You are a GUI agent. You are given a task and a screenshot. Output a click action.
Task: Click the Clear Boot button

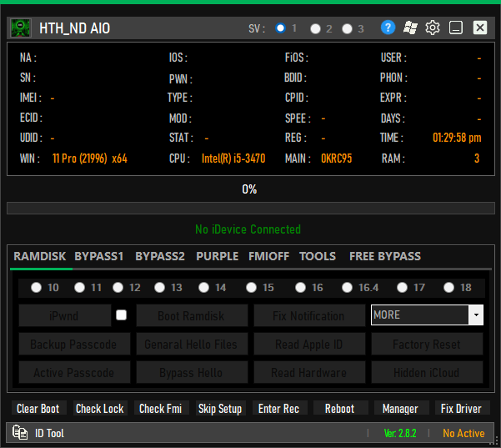click(38, 408)
